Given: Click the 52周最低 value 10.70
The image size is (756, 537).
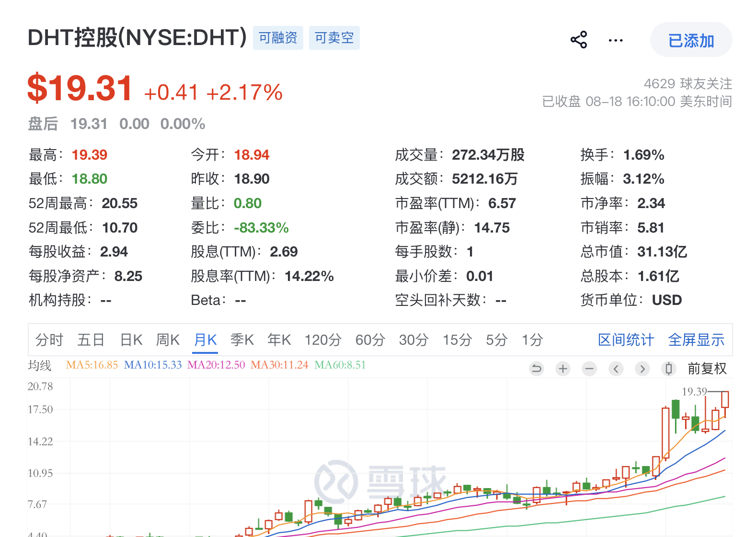Looking at the screenshot, I should click(120, 228).
